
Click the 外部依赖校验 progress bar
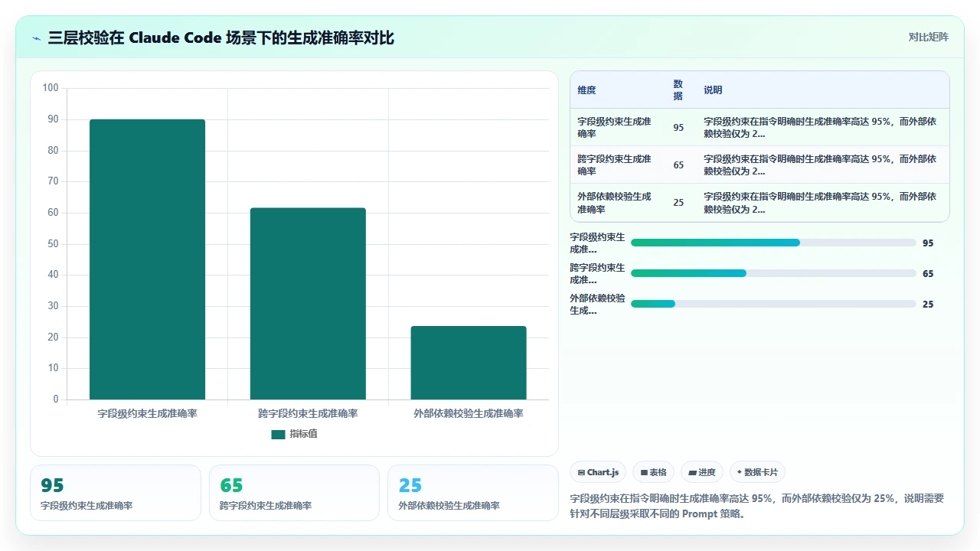773,304
